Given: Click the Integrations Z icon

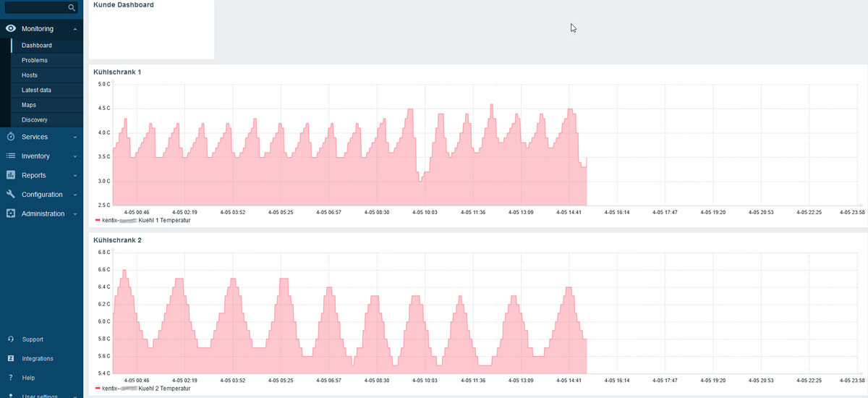Looking at the screenshot, I should pyautogui.click(x=10, y=359).
